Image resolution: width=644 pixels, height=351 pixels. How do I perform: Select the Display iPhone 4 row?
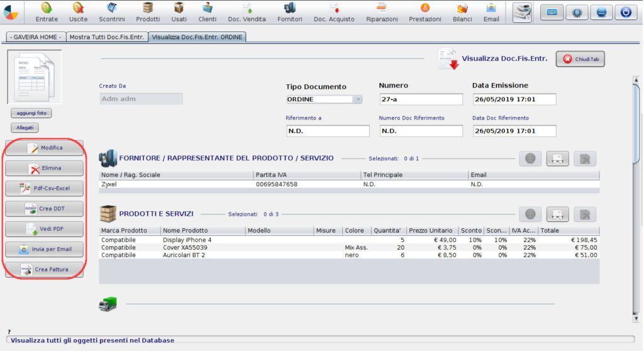point(349,240)
